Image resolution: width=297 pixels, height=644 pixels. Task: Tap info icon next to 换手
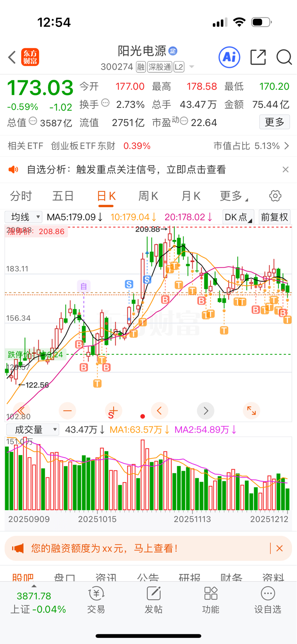(105, 103)
